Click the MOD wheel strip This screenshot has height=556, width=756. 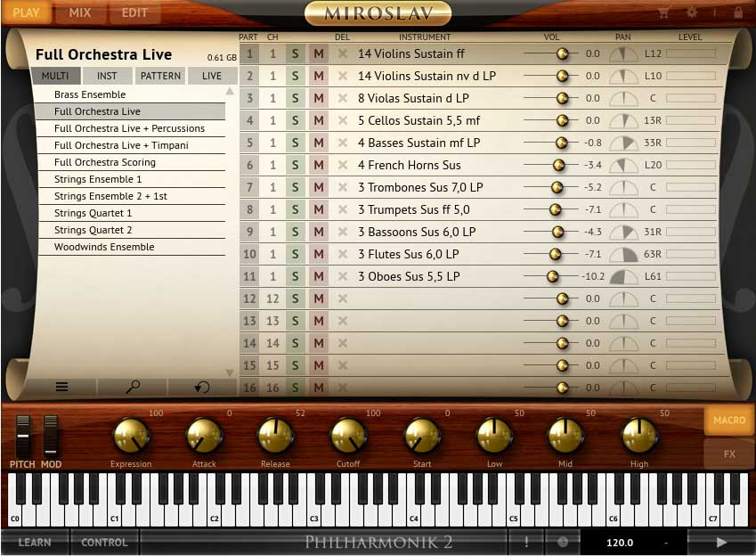tap(51, 436)
